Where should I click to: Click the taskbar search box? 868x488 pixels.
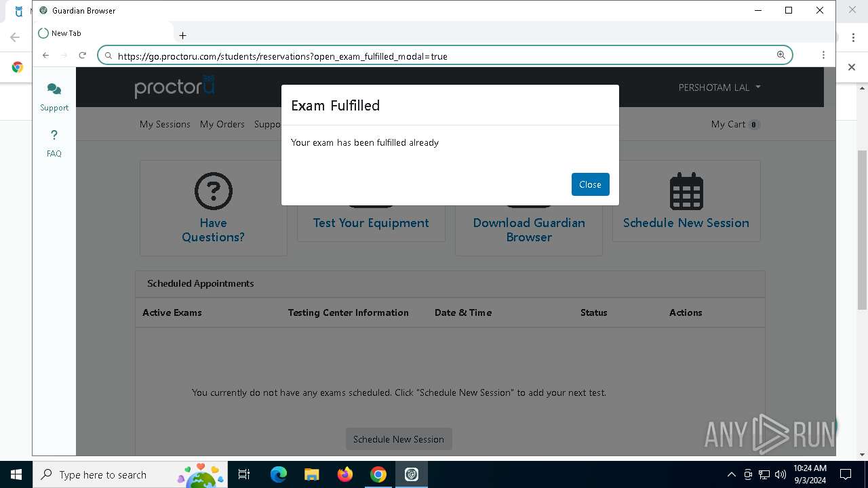click(130, 474)
